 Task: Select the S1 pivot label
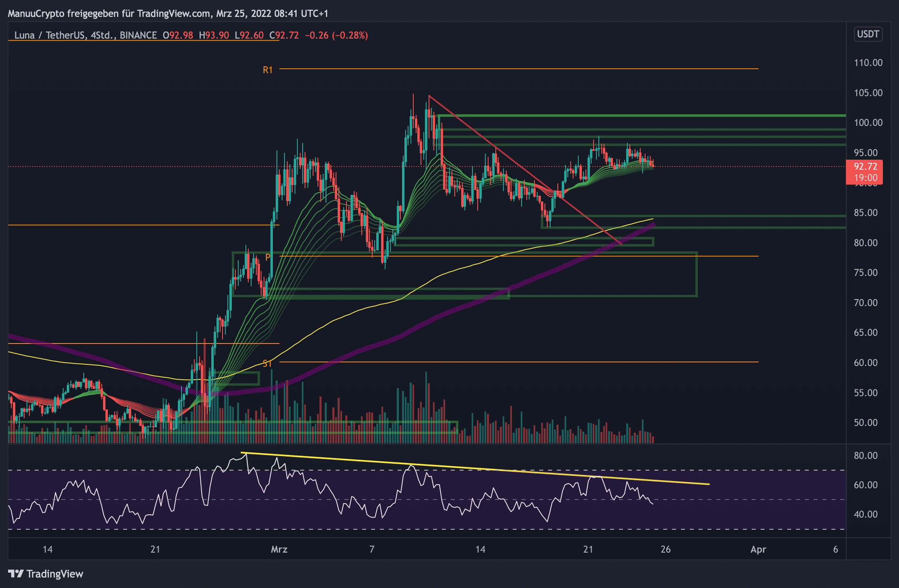pyautogui.click(x=267, y=364)
